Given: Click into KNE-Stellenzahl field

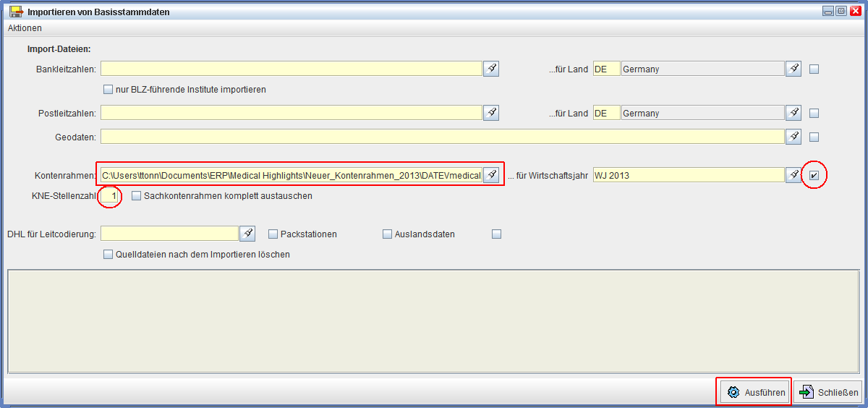Looking at the screenshot, I should pos(110,196).
